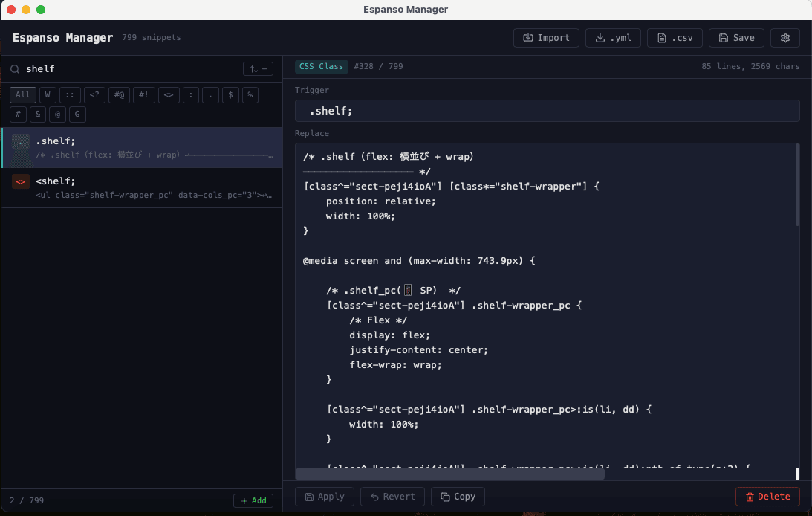Screen dimensions: 812x516
Task: Toggle the '#!' filter chip
Action: (143, 95)
